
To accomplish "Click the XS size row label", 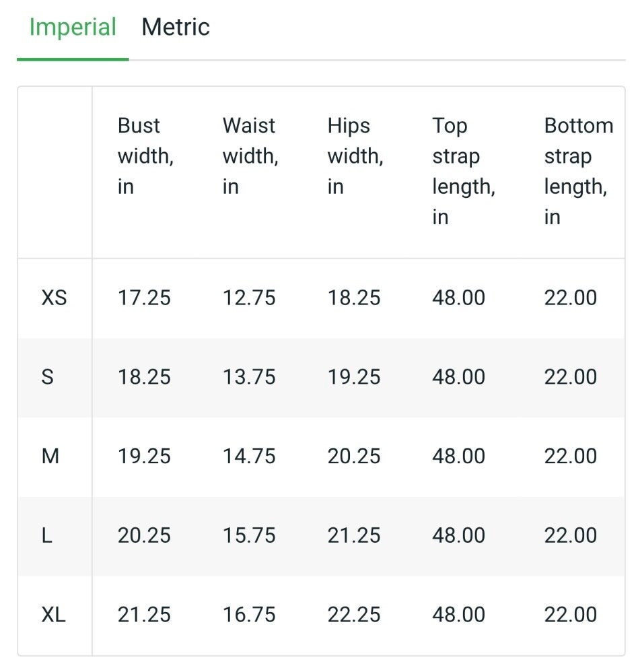I will pos(55,298).
